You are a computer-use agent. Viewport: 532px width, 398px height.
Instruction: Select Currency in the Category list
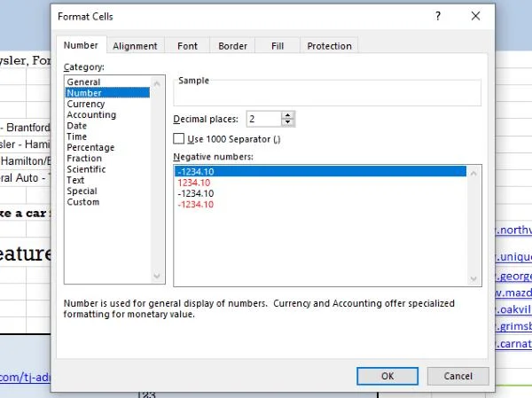[x=86, y=104]
